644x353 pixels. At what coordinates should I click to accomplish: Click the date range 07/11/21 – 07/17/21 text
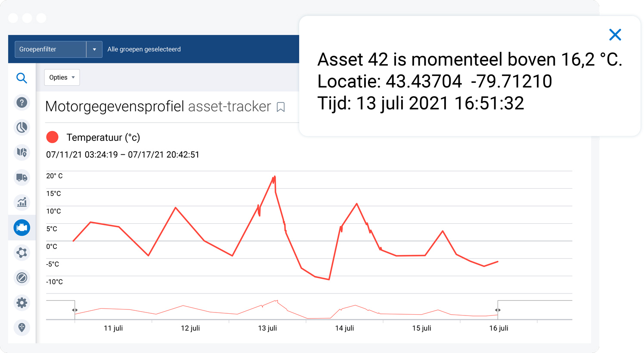click(x=123, y=155)
